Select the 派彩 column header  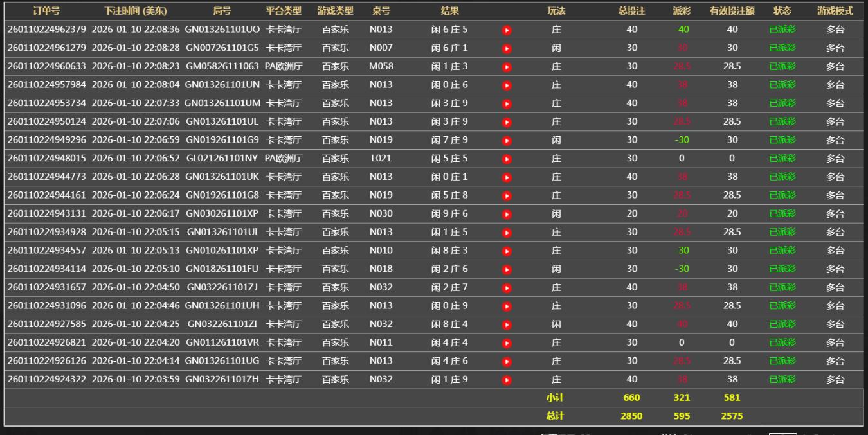[682, 11]
